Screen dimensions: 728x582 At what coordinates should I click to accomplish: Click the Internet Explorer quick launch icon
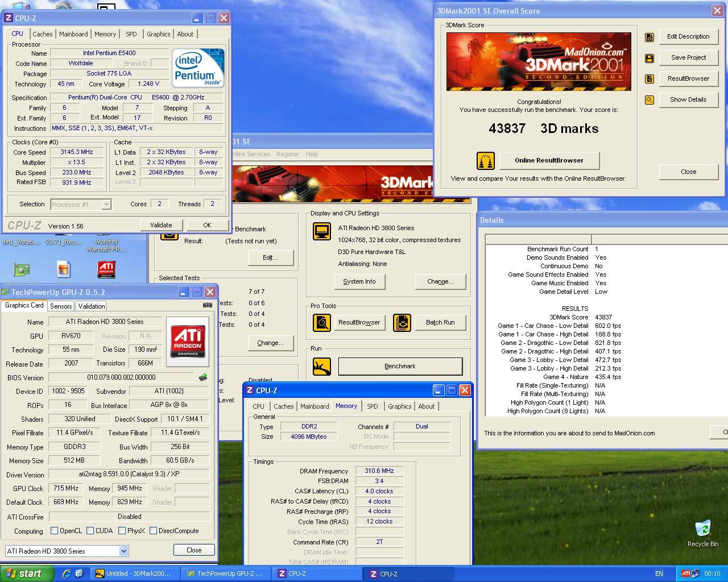click(x=67, y=573)
